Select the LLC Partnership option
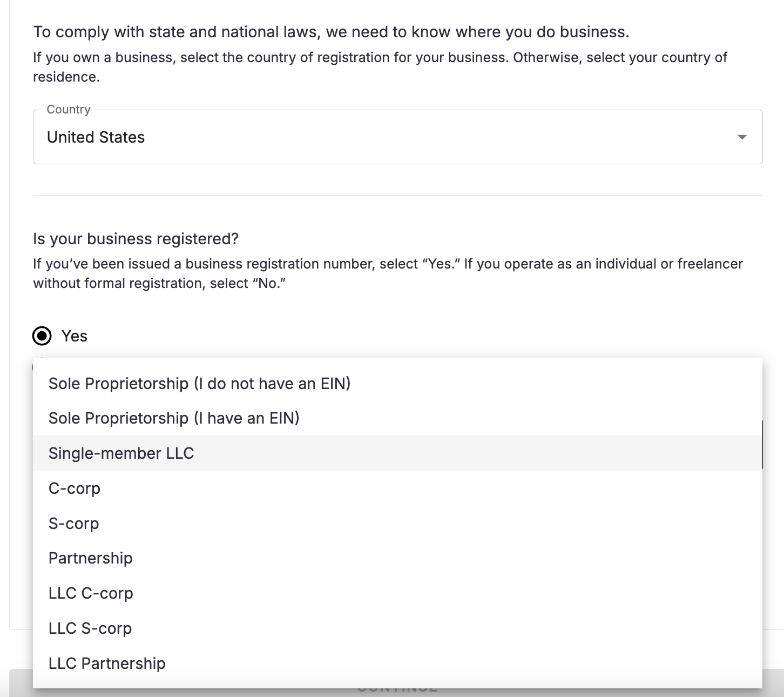 point(107,664)
